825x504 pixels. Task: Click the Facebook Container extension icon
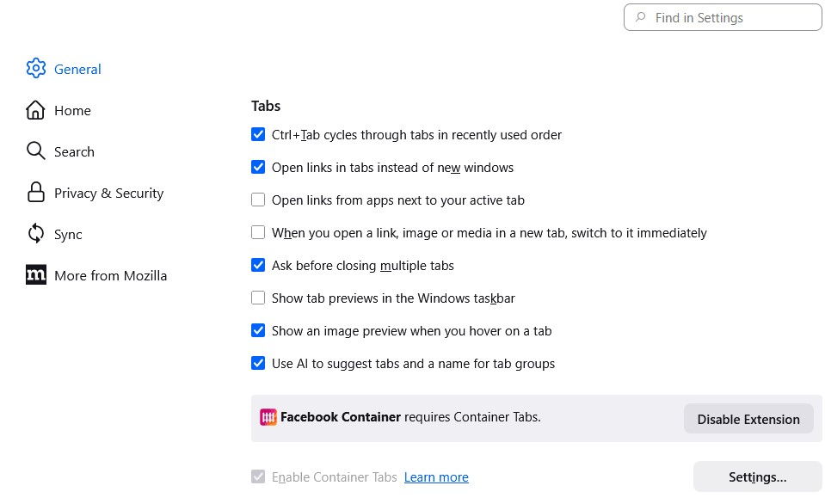[x=268, y=417]
